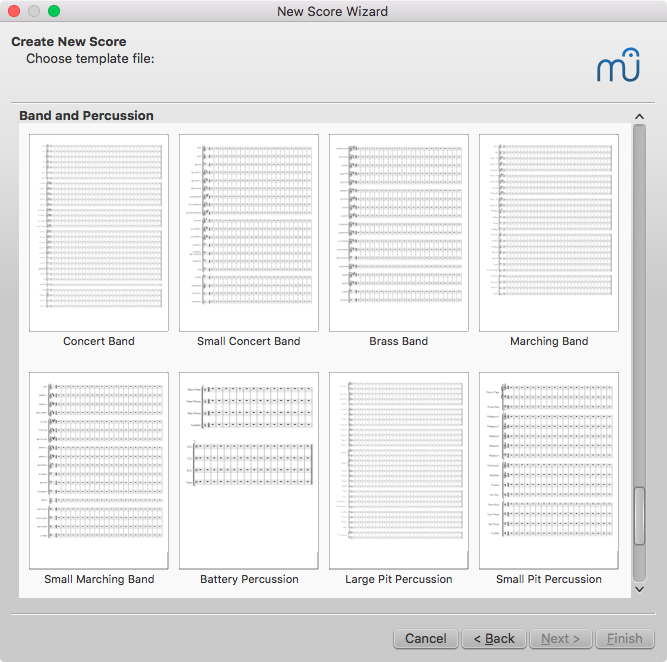This screenshot has height=662, width=667.
Task: Click the Cancel button
Action: coord(426,639)
